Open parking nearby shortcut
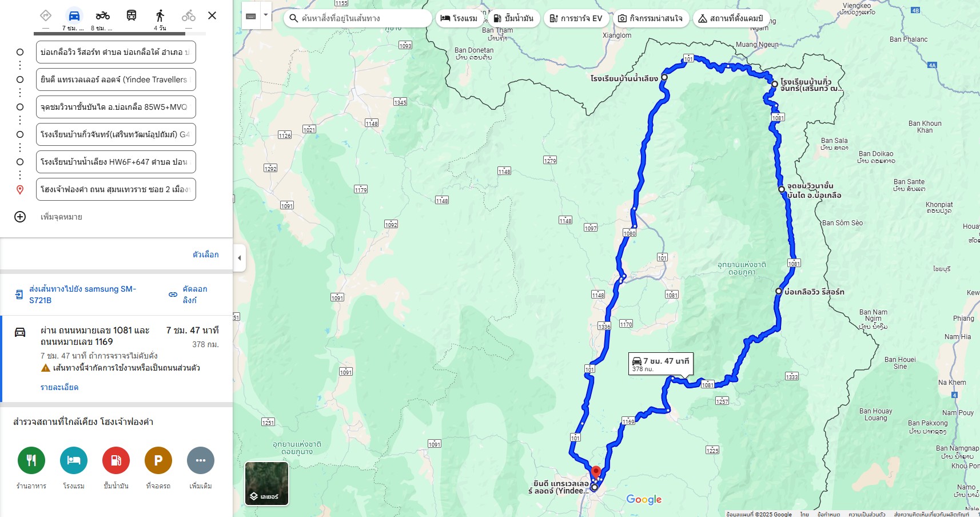The image size is (980, 517). click(x=158, y=460)
